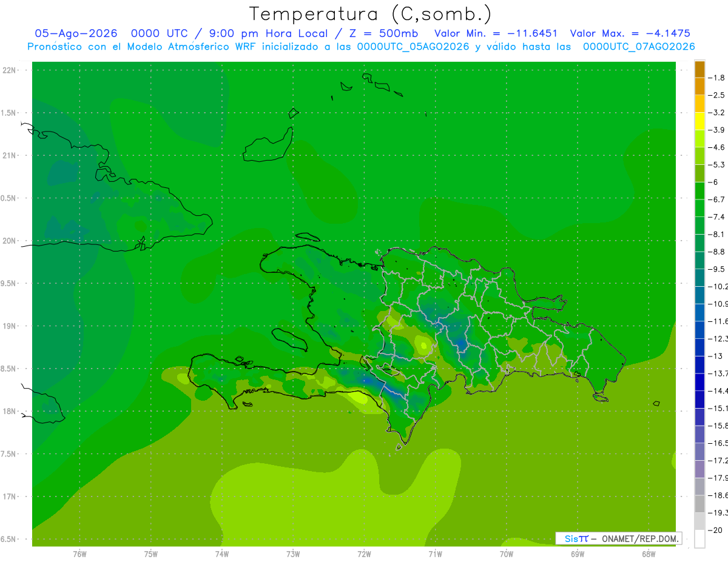Click the '-7.4' colorbar label
This screenshot has height=562, width=728.
click(717, 217)
